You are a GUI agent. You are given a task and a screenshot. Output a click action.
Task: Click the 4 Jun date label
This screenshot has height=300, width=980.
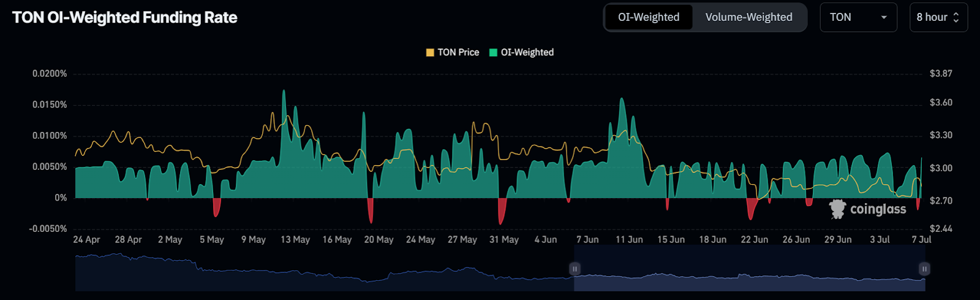click(546, 239)
